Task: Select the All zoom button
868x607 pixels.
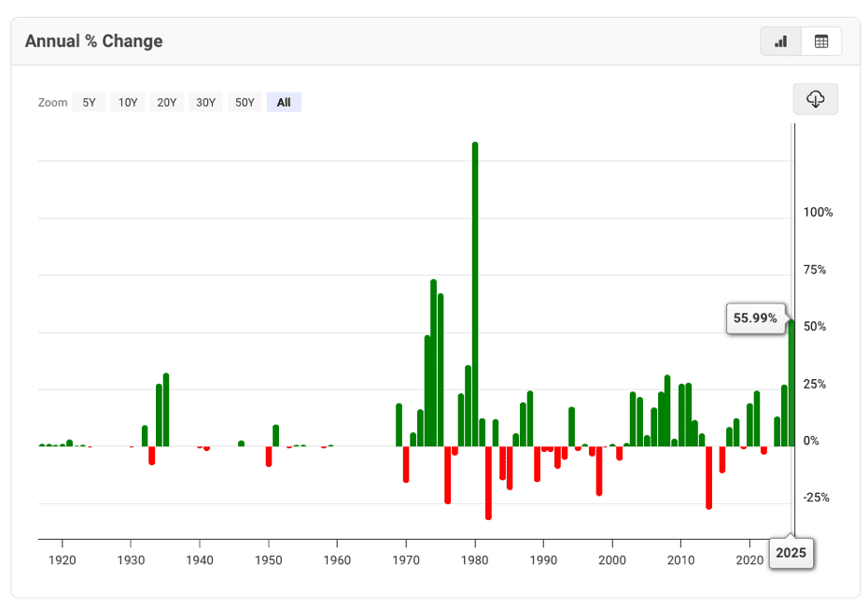Action: [x=284, y=103]
